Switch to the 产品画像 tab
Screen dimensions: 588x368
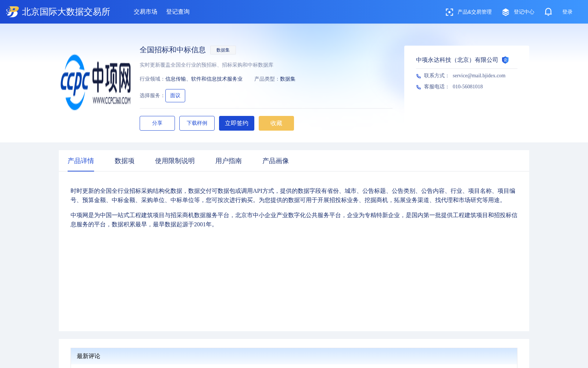276,161
